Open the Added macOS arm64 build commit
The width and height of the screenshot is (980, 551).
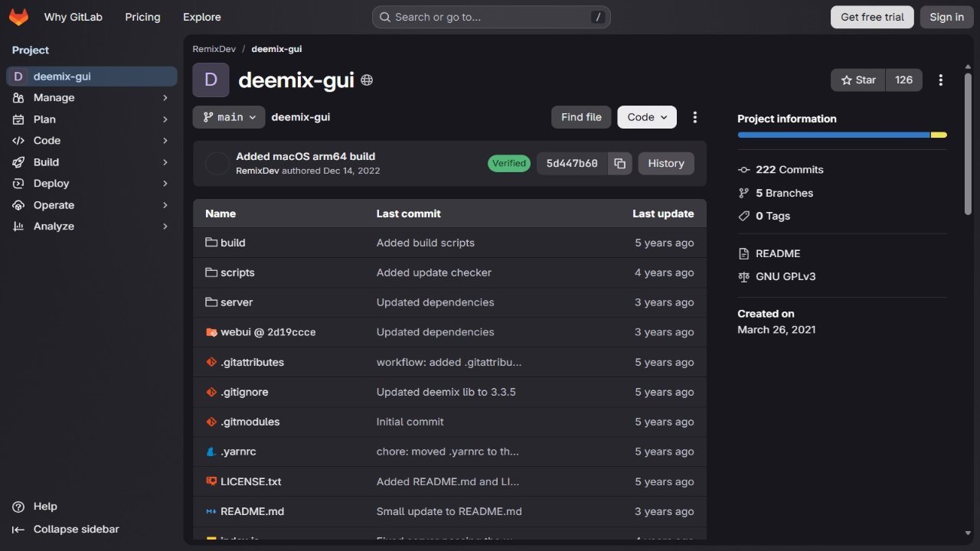305,156
